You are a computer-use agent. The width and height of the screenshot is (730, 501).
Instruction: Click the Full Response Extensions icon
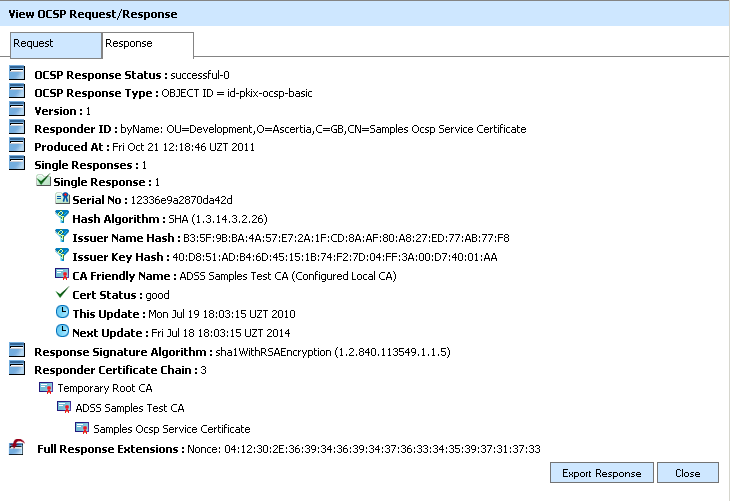[x=16, y=448]
